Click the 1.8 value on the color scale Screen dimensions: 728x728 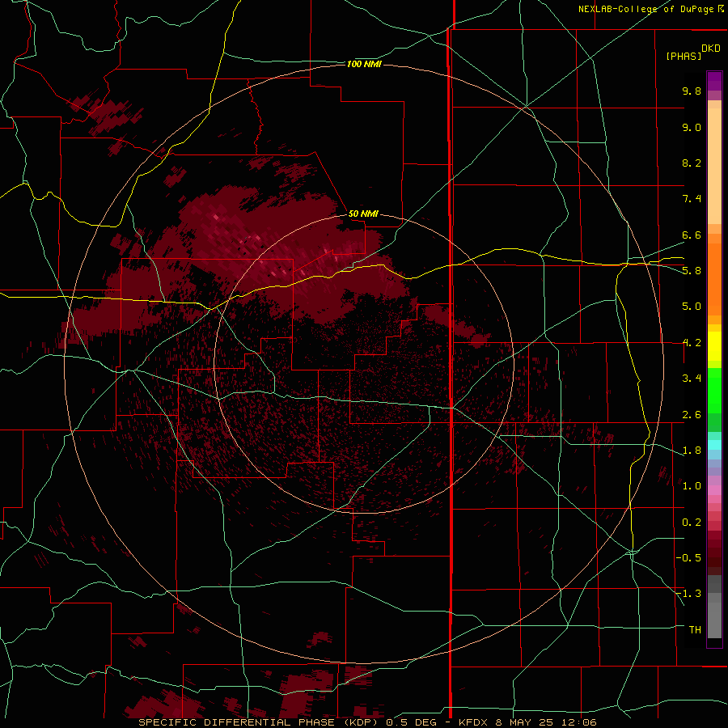click(692, 451)
